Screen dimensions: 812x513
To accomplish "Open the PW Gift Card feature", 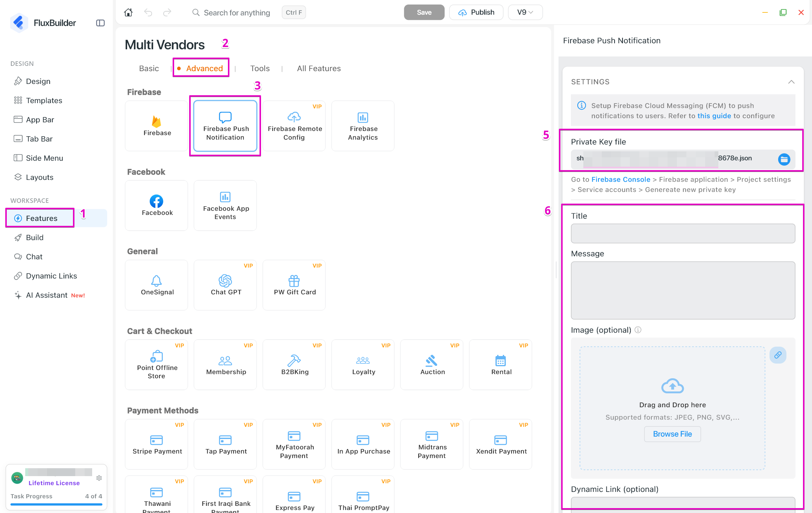I will (294, 285).
